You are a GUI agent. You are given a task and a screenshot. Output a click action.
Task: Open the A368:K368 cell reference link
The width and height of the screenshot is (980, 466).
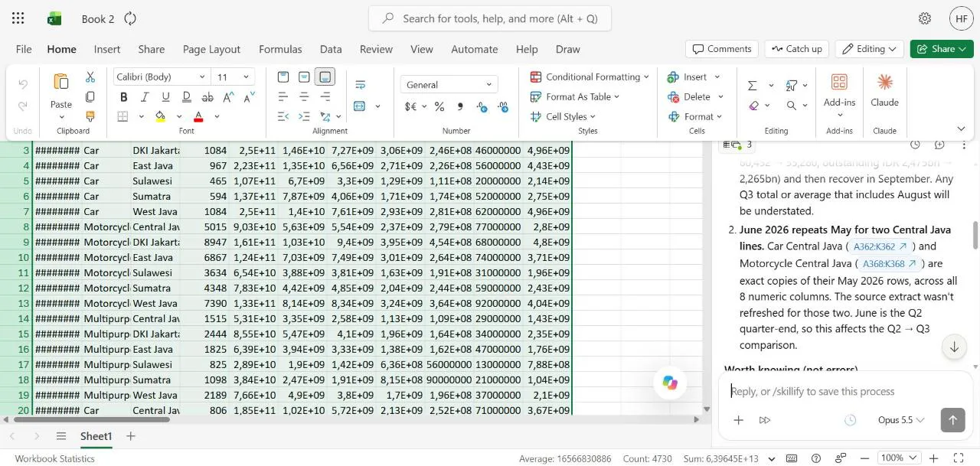click(890, 264)
